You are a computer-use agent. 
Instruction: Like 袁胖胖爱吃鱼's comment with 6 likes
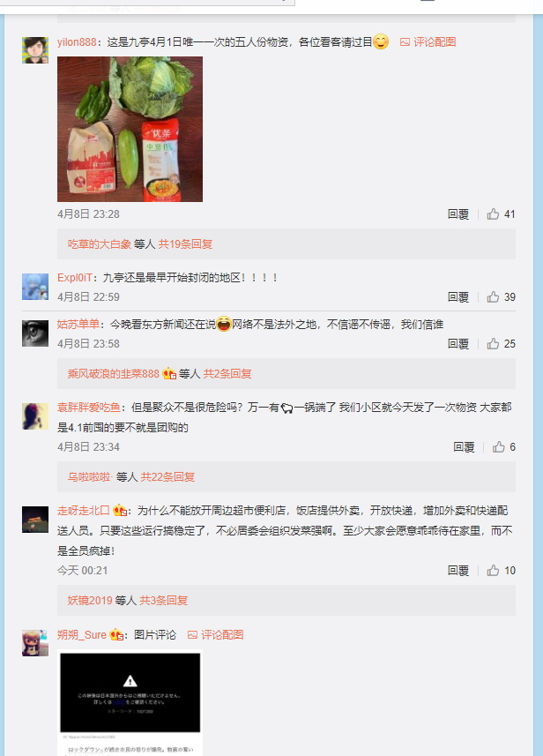point(499,447)
